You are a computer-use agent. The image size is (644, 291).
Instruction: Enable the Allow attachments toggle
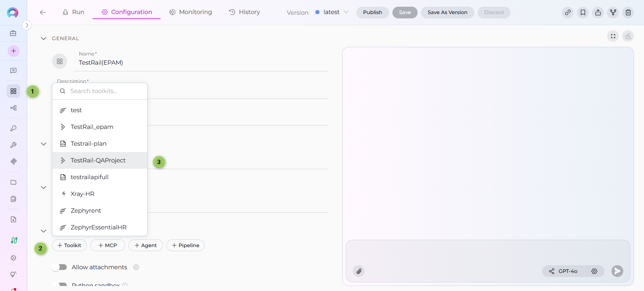[59, 267]
